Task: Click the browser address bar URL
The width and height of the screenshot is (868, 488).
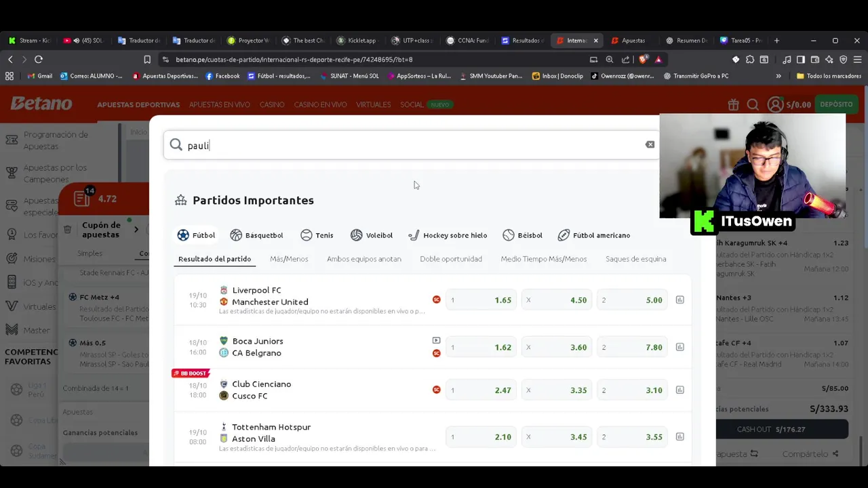Action: 294,60
